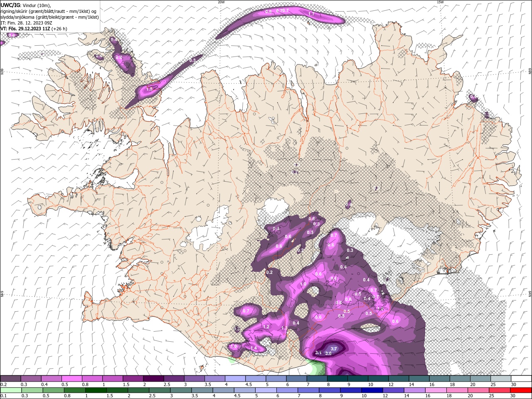Click the 1.7 value in the northern snow band
532x399 pixels.
tap(311, 14)
